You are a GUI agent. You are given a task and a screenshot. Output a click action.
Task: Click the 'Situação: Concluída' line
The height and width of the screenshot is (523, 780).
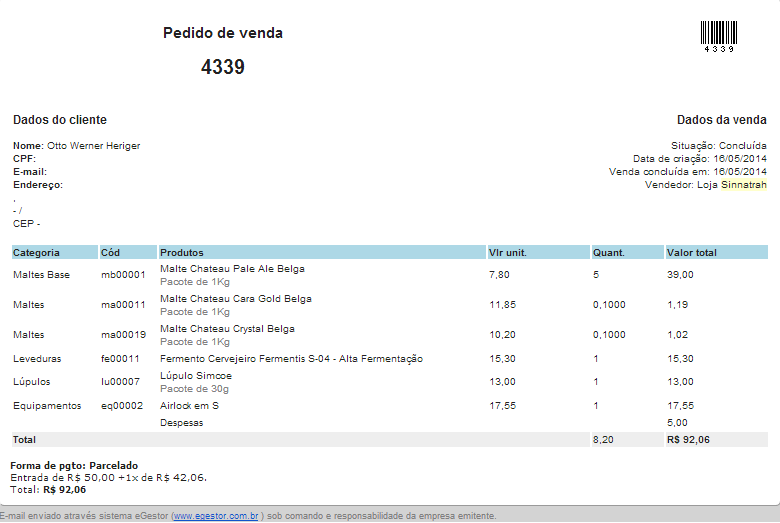718,146
